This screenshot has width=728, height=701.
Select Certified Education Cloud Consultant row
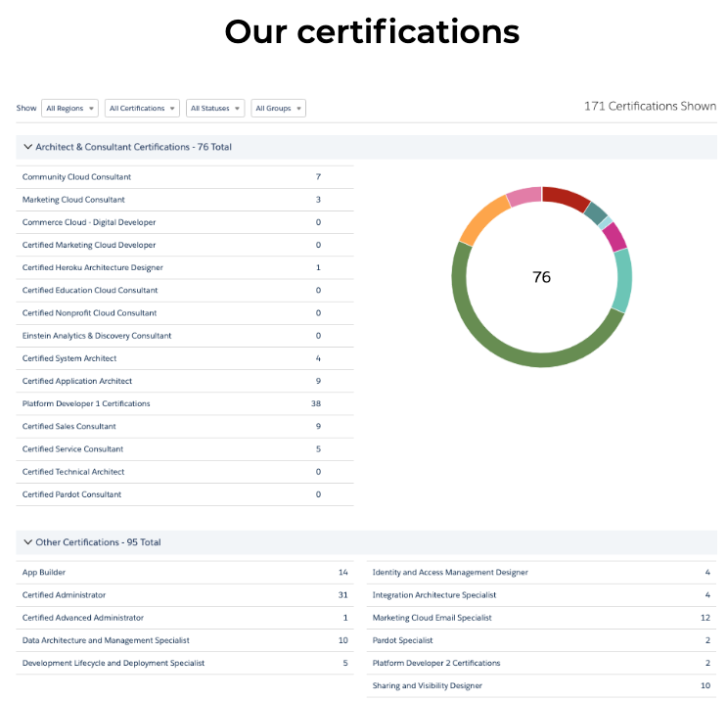point(185,291)
